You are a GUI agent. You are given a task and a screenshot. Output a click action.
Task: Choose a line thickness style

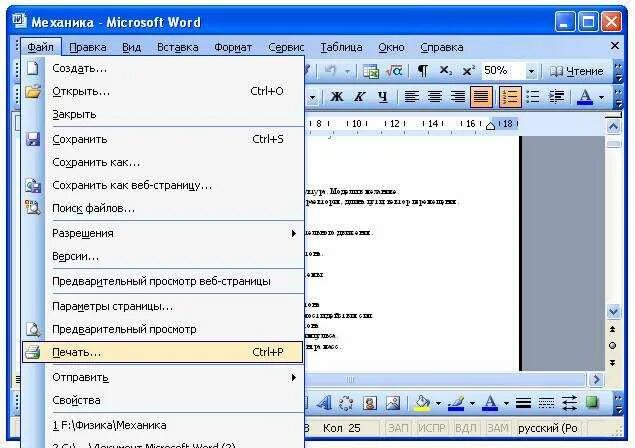[x=523, y=403]
